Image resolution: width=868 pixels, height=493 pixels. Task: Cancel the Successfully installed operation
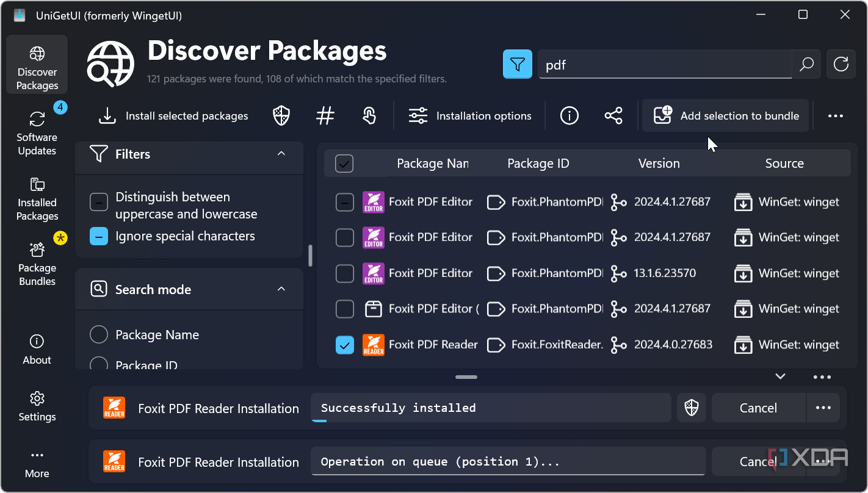tap(759, 408)
